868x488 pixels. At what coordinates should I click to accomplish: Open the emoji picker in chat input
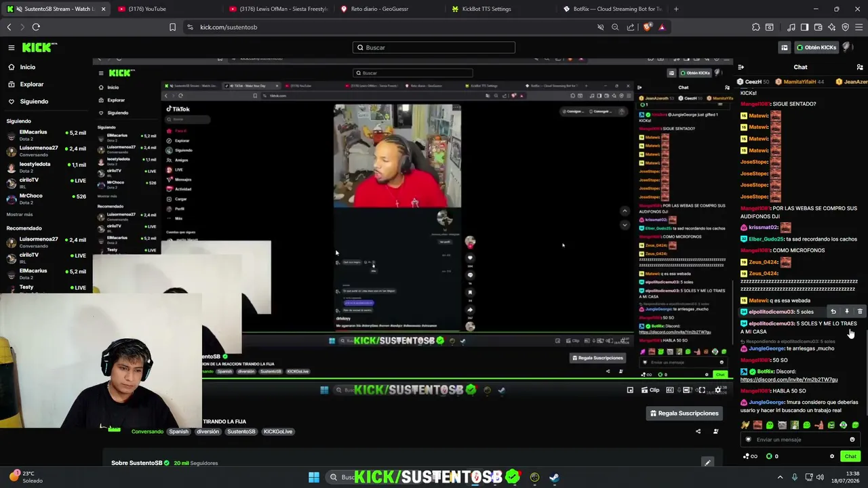click(x=852, y=440)
